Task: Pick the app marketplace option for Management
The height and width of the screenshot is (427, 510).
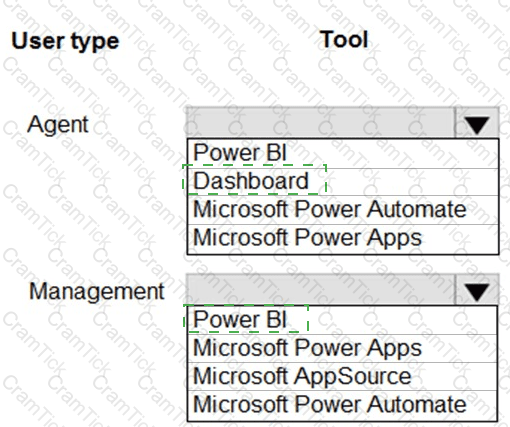Action: 342,376
